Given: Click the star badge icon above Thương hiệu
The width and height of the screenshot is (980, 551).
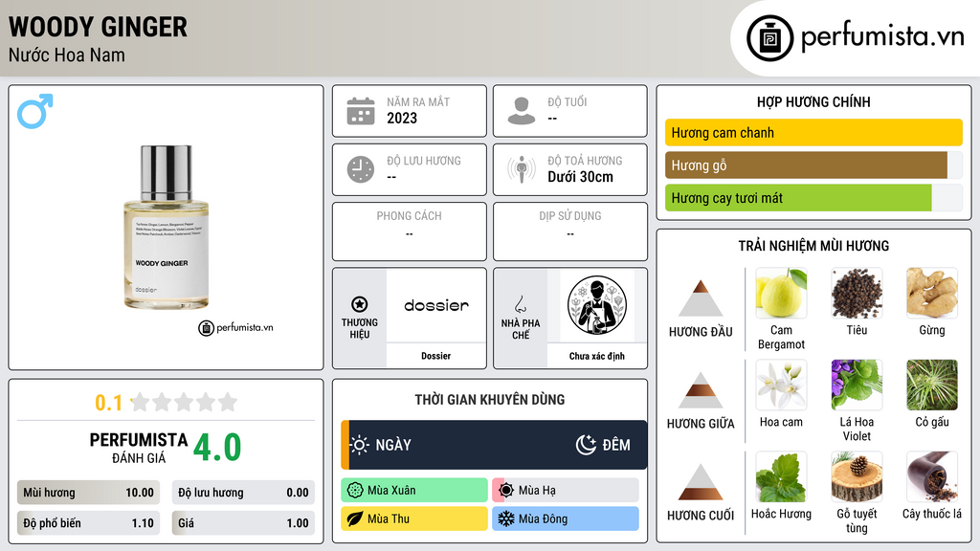Looking at the screenshot, I should [x=360, y=304].
